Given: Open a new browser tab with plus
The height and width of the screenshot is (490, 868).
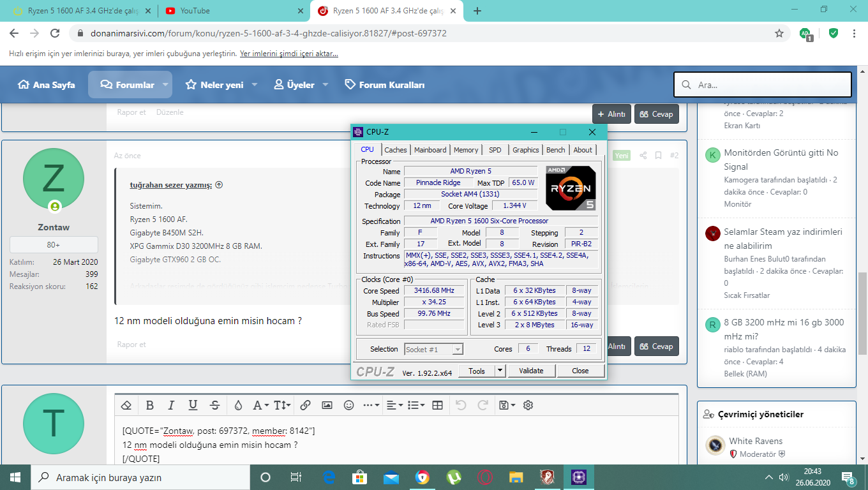Looking at the screenshot, I should pos(477,11).
